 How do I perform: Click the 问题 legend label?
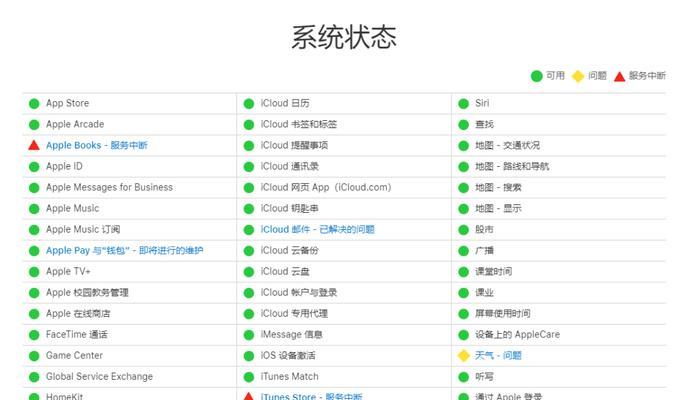pos(597,76)
